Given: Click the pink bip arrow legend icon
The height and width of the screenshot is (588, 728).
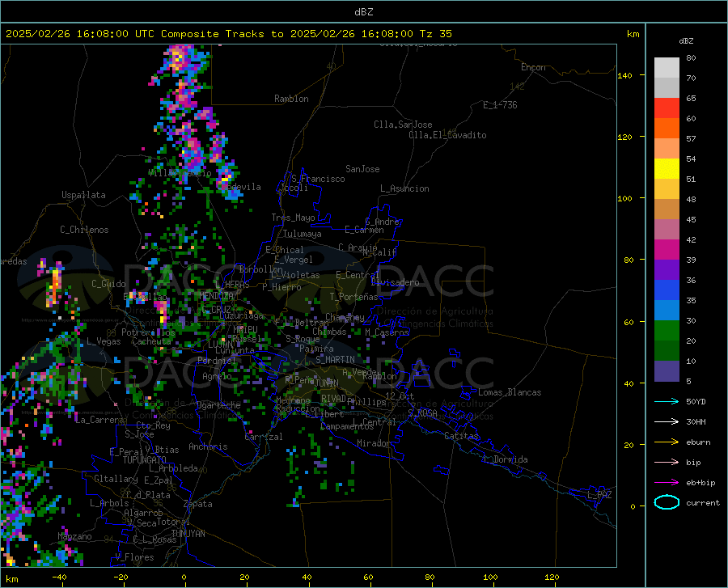Looking at the screenshot, I should [667, 463].
